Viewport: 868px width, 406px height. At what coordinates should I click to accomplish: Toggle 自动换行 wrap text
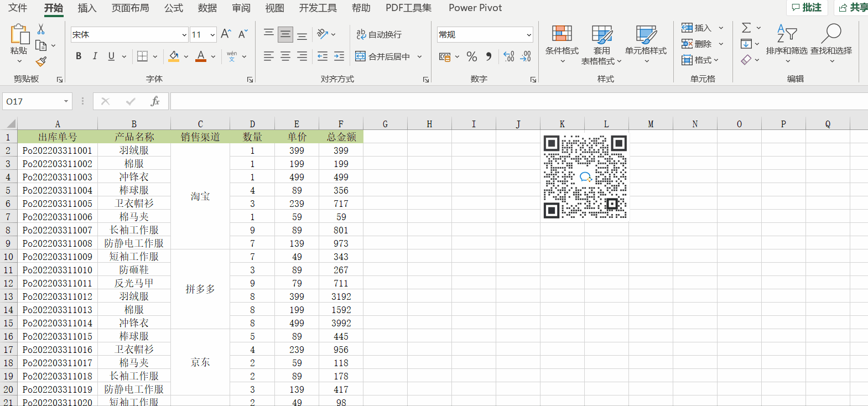click(379, 34)
